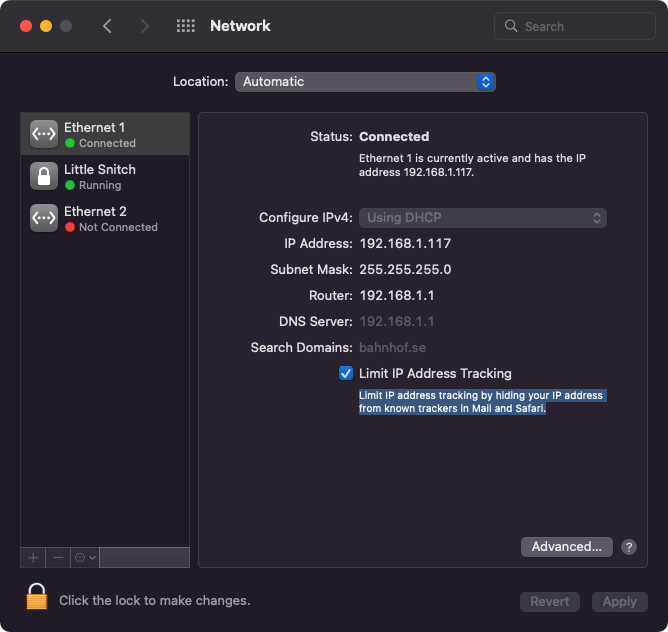Click the Ethernet 1 network icon
Image resolution: width=668 pixels, height=632 pixels.
click(x=44, y=134)
